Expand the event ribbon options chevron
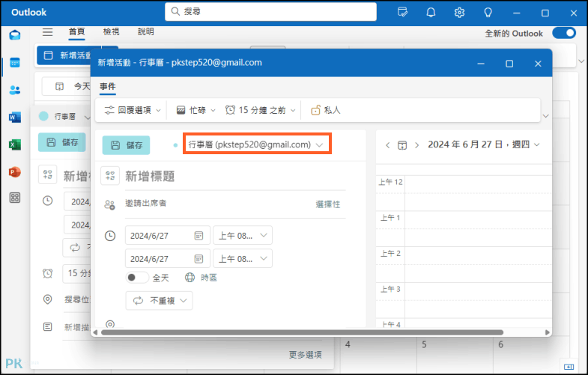 (546, 116)
